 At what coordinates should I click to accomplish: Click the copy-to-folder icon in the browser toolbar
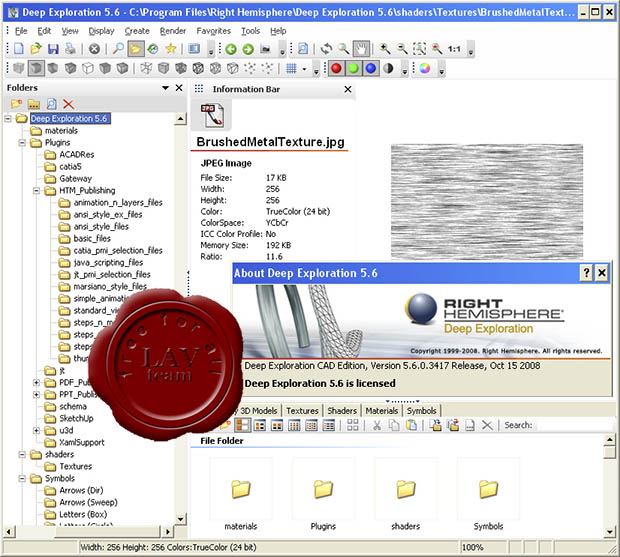[x=436, y=425]
